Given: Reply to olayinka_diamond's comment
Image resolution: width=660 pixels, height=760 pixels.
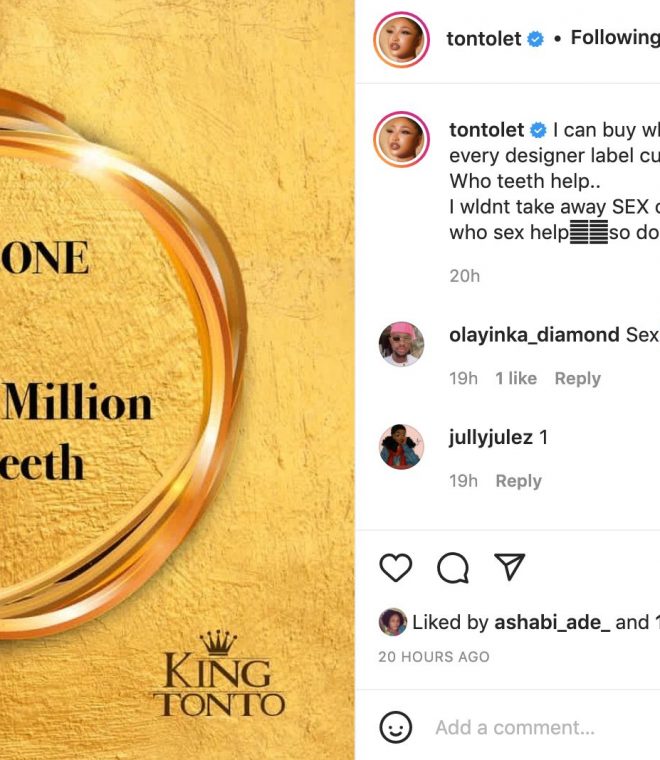Looking at the screenshot, I should (x=578, y=378).
